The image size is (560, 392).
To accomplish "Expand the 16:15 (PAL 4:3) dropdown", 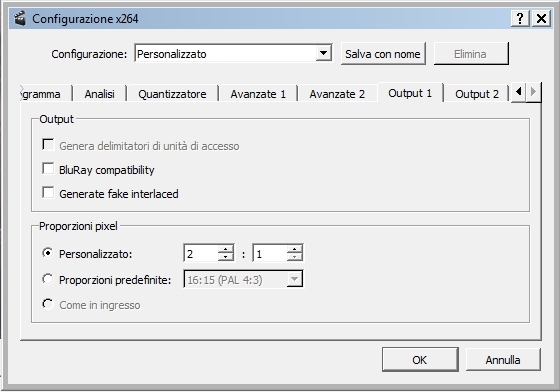I will point(295,279).
